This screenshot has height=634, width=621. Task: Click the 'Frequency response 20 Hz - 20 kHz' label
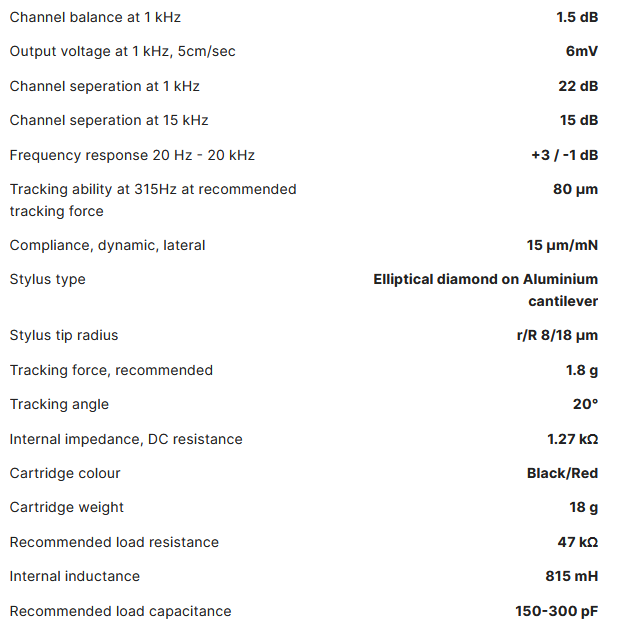pyautogui.click(x=132, y=155)
